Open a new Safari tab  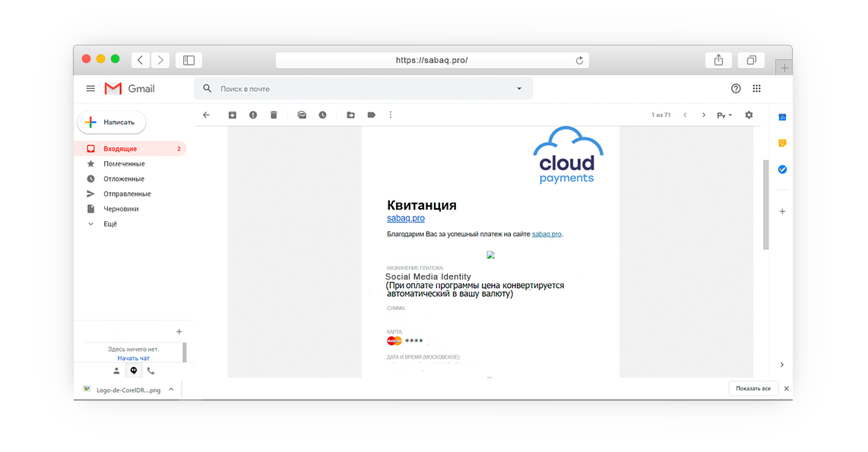[784, 68]
